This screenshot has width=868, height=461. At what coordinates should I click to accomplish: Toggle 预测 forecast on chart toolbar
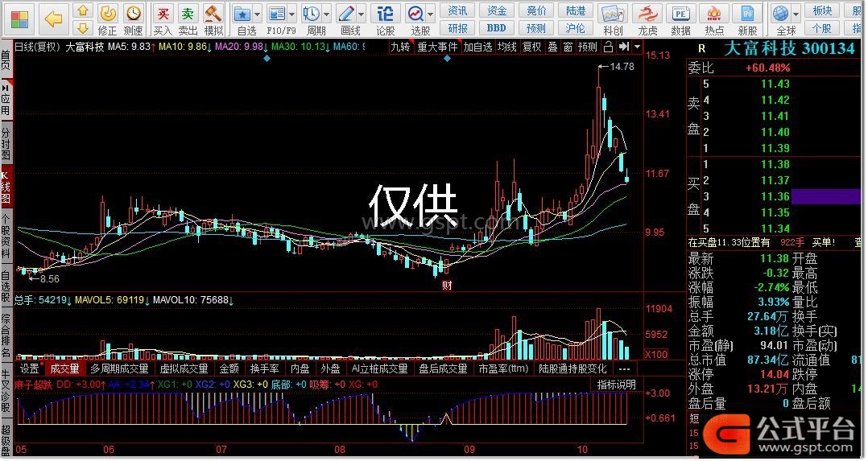tap(587, 47)
